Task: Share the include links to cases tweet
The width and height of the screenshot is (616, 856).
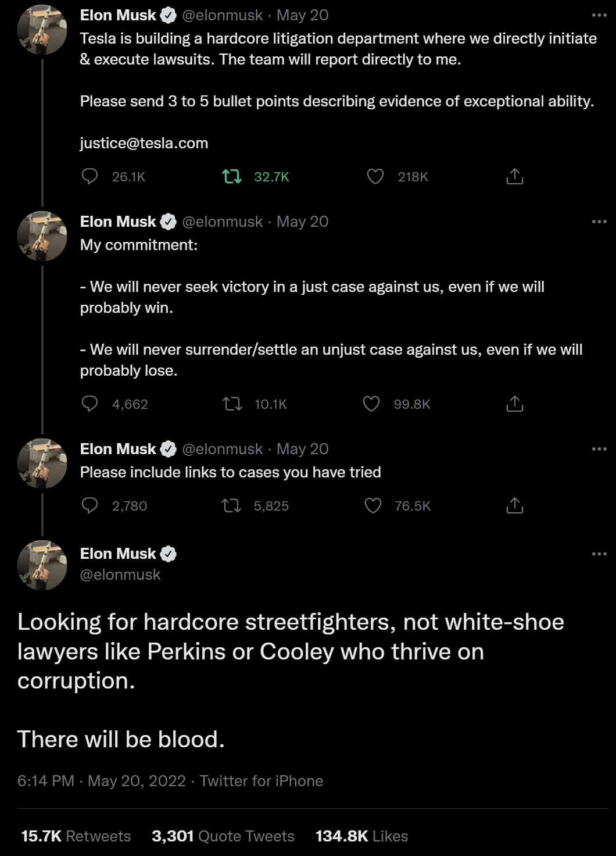Action: tap(515, 505)
